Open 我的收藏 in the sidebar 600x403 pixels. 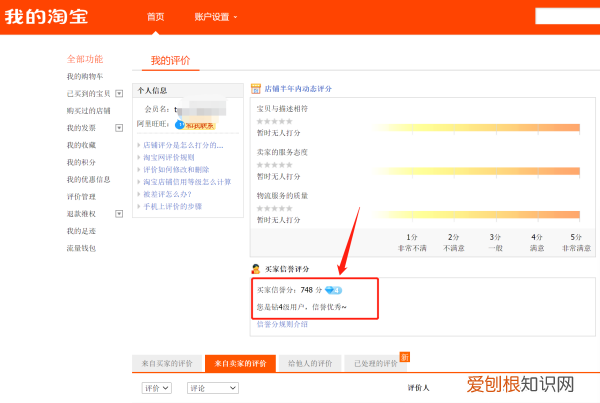point(81,145)
